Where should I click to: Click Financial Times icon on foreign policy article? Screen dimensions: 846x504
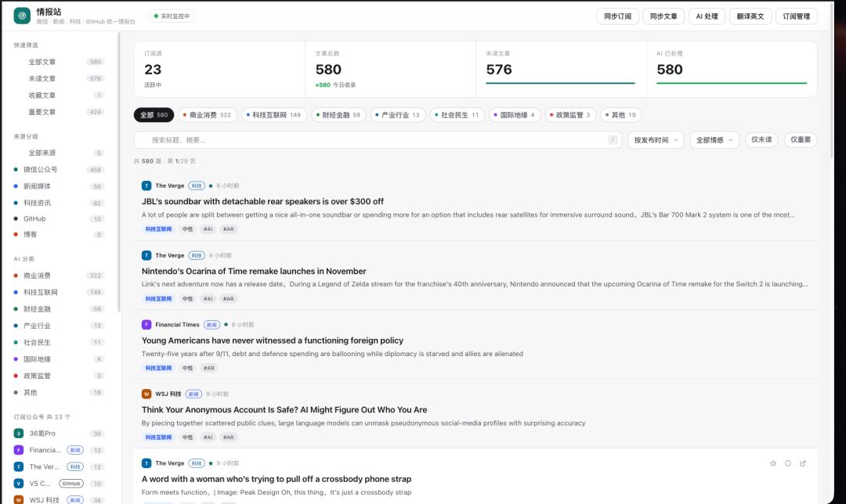[x=146, y=325]
